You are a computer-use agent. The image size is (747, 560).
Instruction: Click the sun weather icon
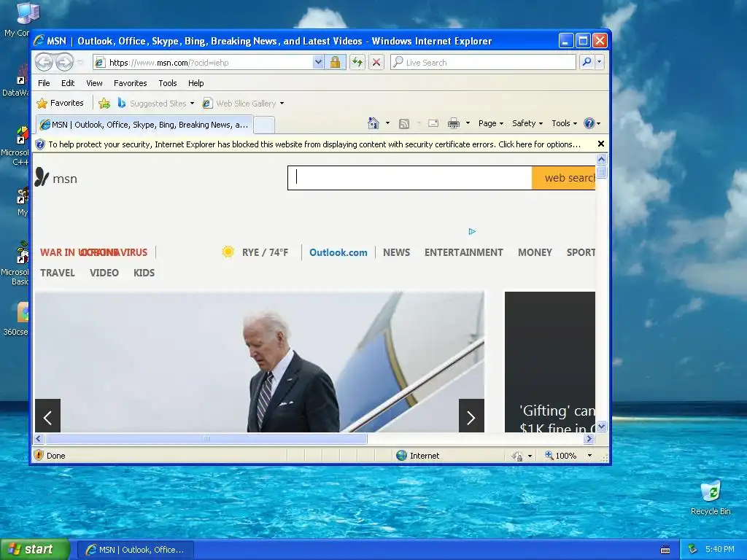(228, 252)
